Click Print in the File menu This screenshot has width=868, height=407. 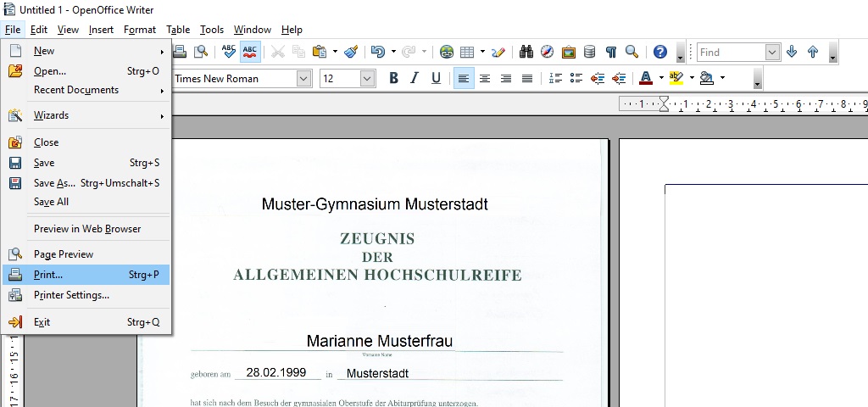[x=48, y=275]
